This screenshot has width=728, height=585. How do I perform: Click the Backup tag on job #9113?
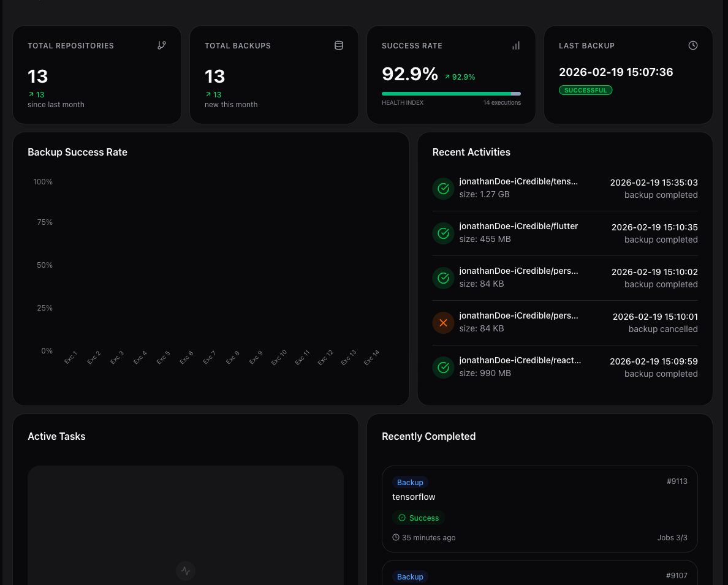pos(410,482)
